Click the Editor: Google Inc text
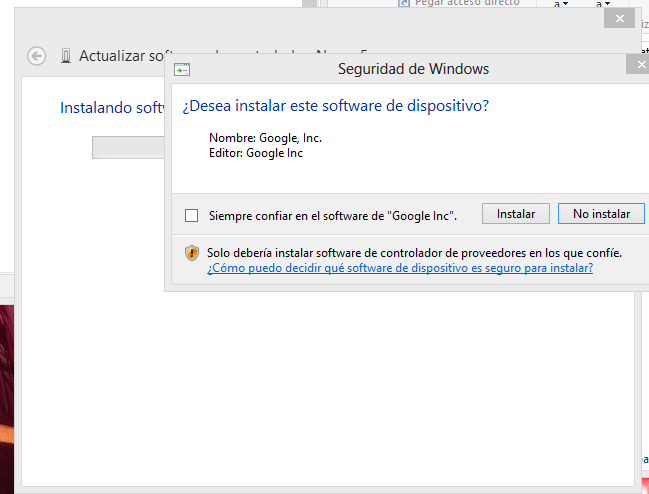Viewport: 649px width, 494px height. pos(256,153)
